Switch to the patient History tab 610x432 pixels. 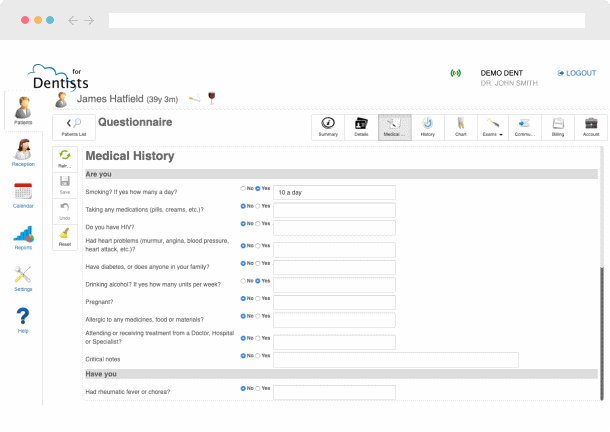427,126
